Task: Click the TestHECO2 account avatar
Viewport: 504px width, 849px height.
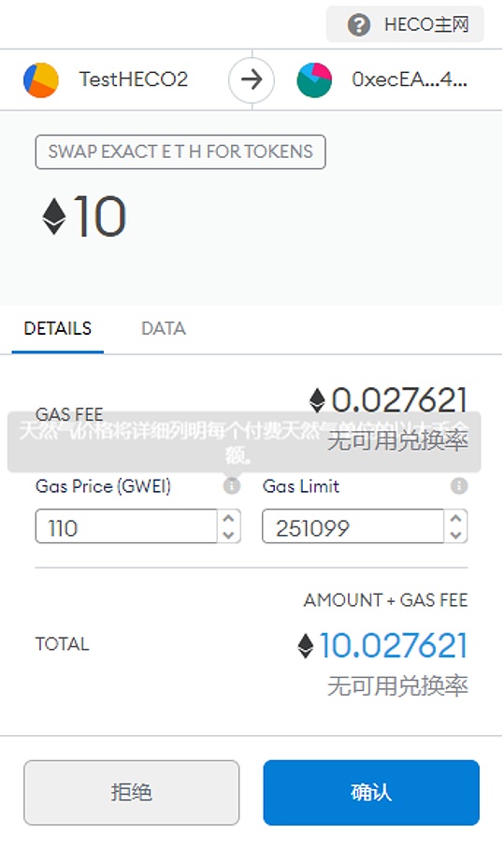Action: 41,79
